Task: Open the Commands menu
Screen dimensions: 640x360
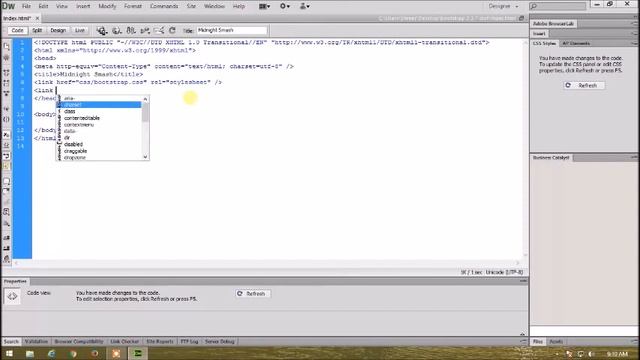Action: point(164,6)
